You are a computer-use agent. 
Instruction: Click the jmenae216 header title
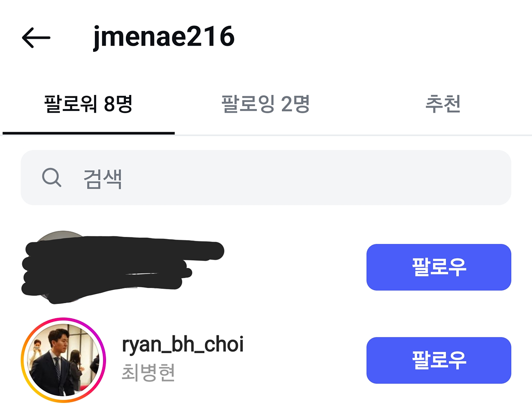(164, 37)
